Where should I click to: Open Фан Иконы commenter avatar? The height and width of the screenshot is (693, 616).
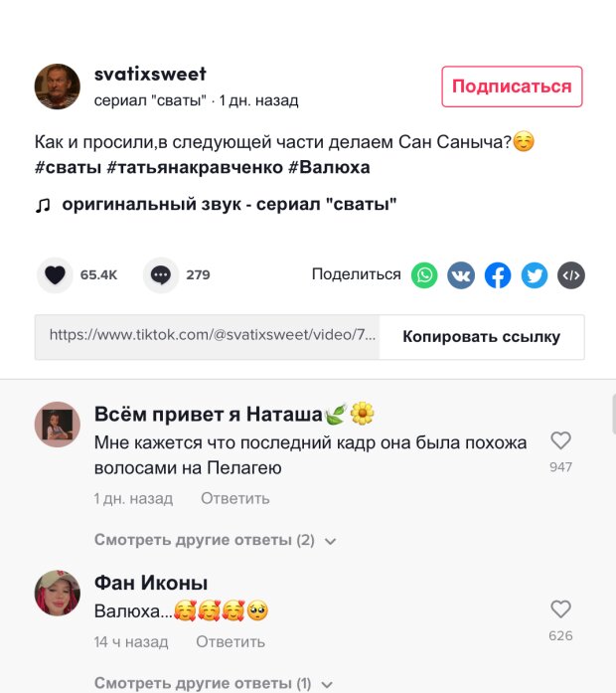[58, 594]
